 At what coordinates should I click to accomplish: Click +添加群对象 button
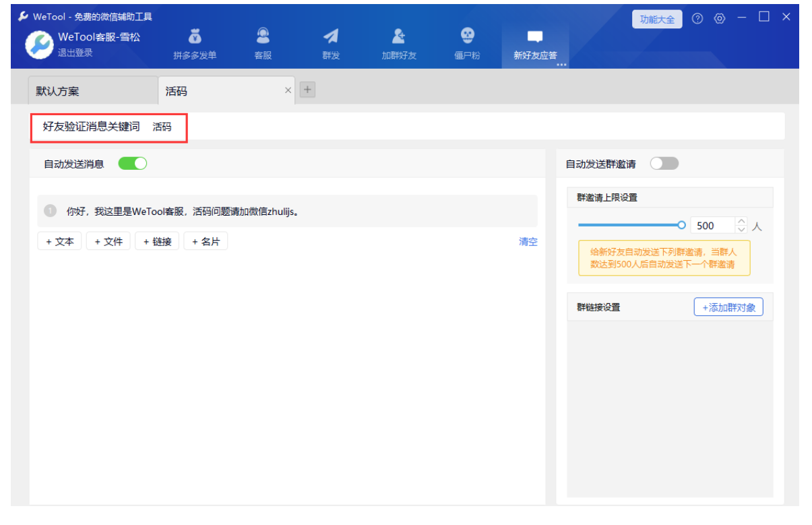[x=728, y=307]
